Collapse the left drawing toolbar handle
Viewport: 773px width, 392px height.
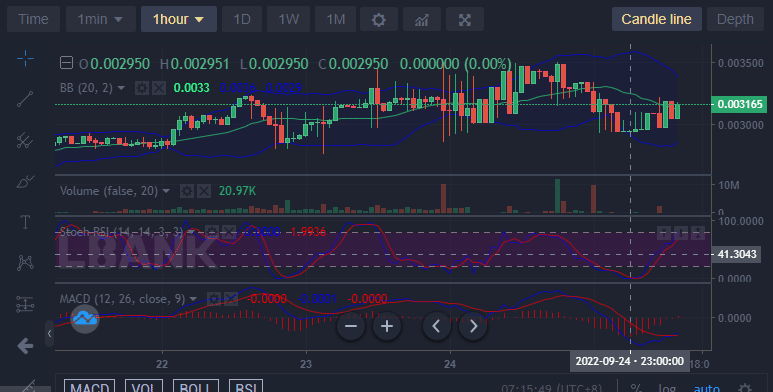tap(49, 334)
